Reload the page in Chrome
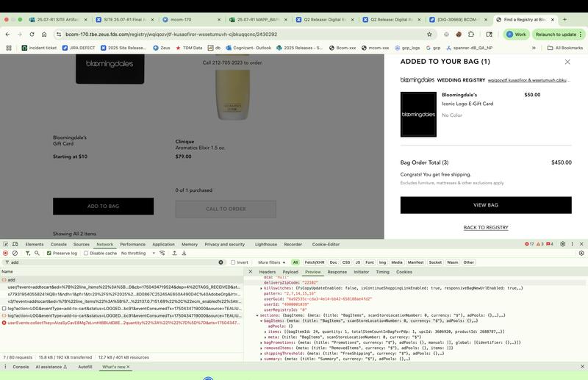 32,34
